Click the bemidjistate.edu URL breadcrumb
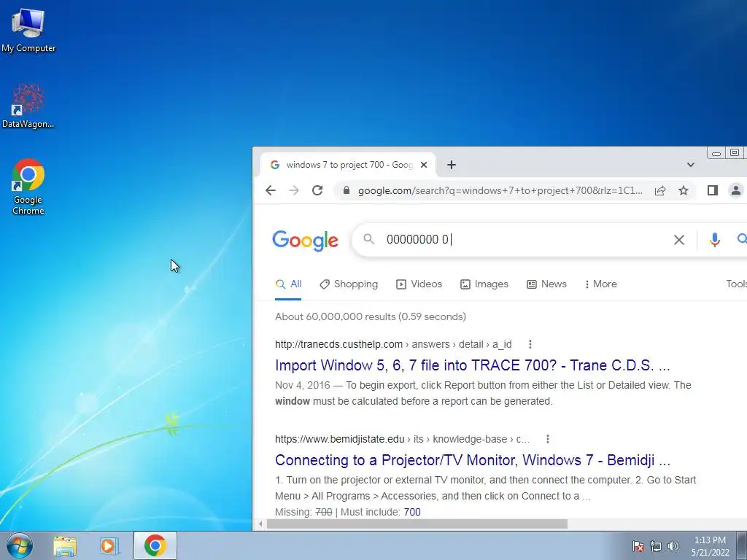Viewport: 747px width, 560px height. [x=402, y=439]
